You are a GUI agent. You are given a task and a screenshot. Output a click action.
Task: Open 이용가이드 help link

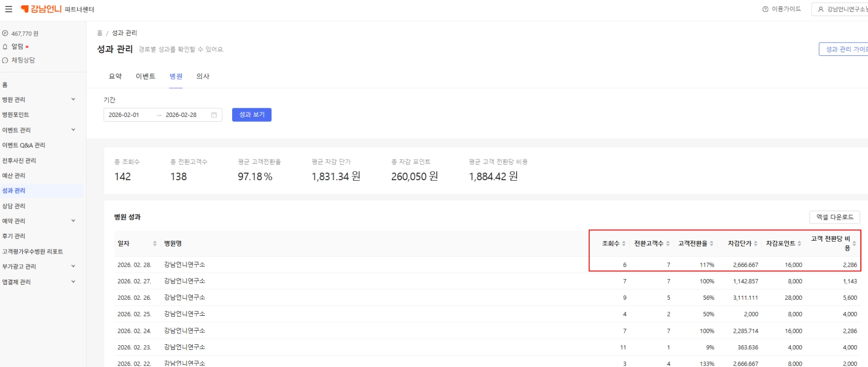click(x=781, y=9)
